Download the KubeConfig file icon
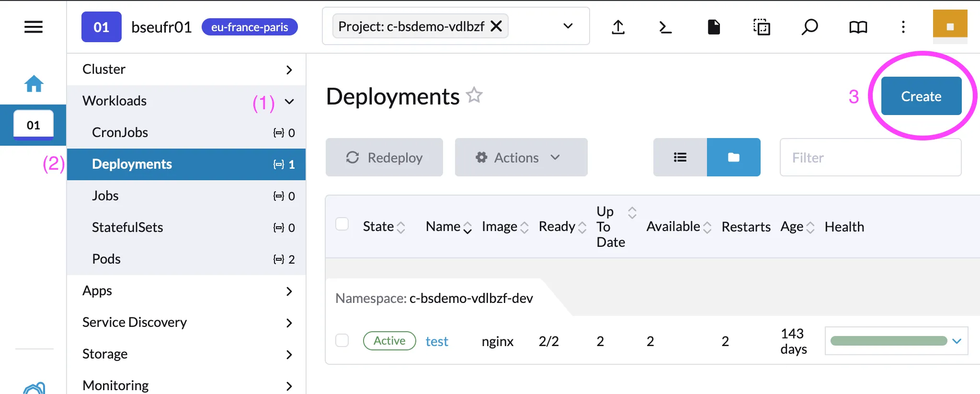 pos(714,27)
